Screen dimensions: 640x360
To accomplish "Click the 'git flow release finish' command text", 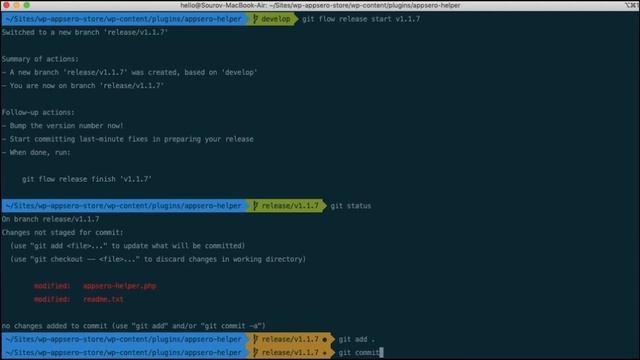I will click(x=87, y=179).
